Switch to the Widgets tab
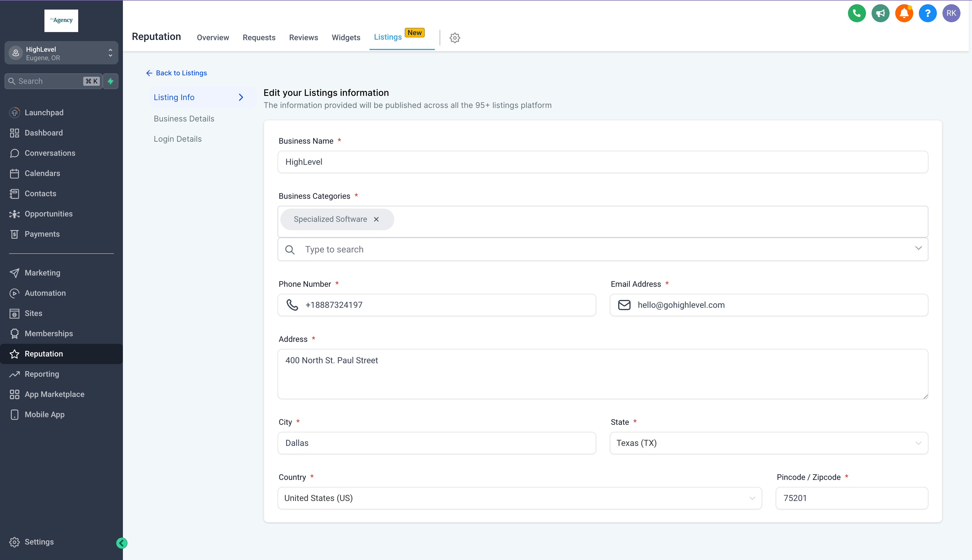Screen dimensions: 972x560 (346, 38)
